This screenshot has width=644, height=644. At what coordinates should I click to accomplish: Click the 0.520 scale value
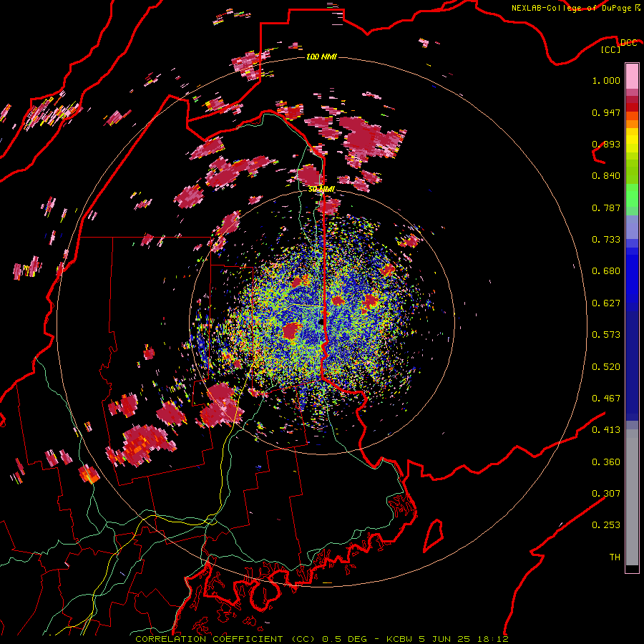[x=606, y=367]
